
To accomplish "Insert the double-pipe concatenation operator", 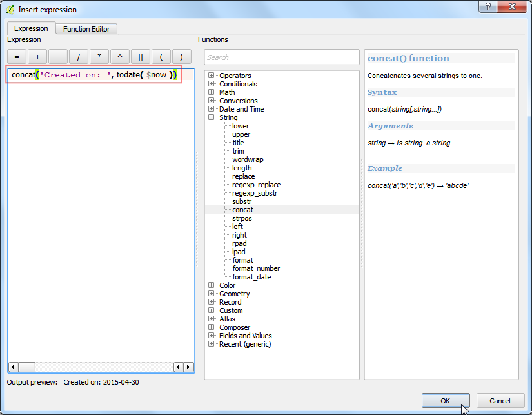I will pos(141,57).
